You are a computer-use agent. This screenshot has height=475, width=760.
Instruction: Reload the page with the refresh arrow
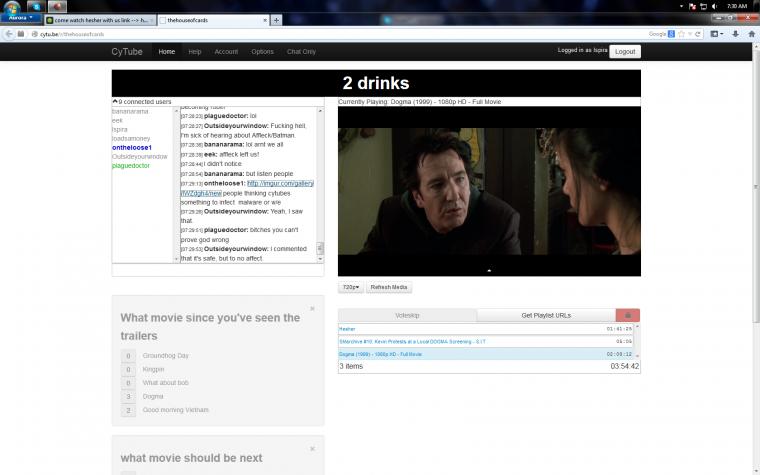pyautogui.click(x=697, y=34)
